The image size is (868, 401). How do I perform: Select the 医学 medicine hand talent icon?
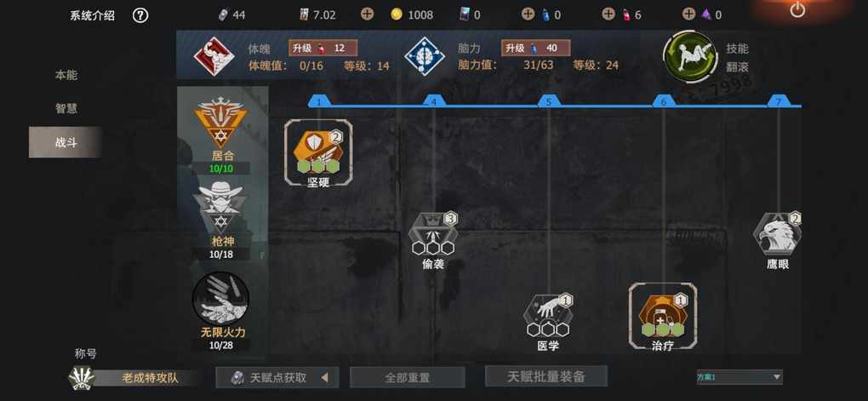point(548,316)
